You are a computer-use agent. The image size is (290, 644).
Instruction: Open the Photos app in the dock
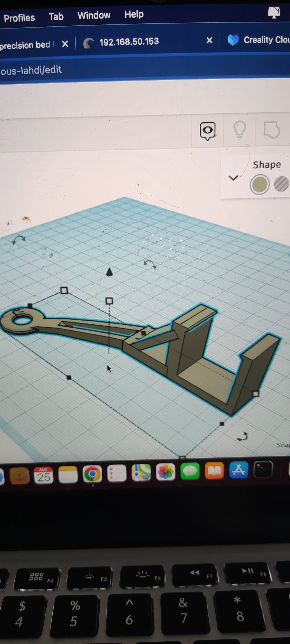pos(165,472)
